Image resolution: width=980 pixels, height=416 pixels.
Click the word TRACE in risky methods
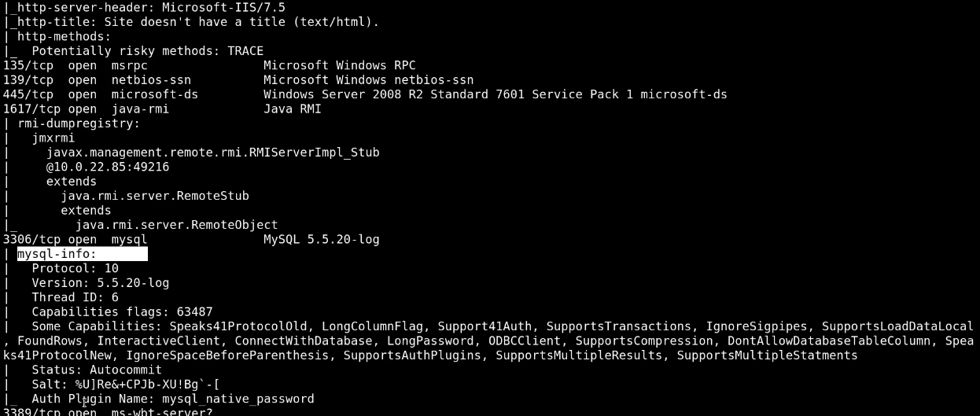(x=245, y=51)
